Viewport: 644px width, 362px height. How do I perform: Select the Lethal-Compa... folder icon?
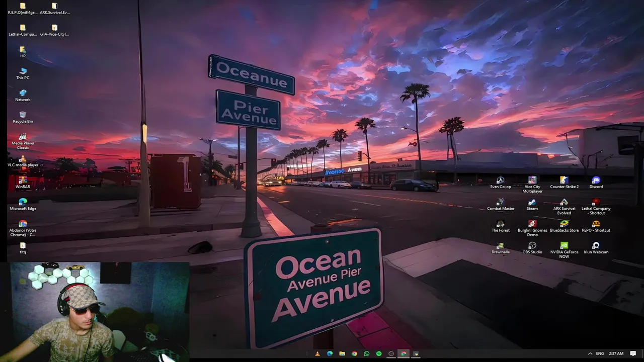[x=23, y=30]
